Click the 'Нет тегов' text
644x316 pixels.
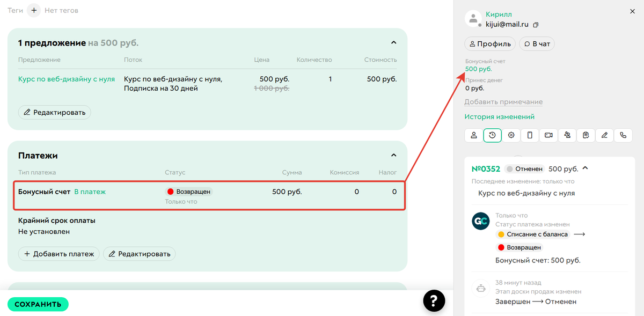[62, 10]
